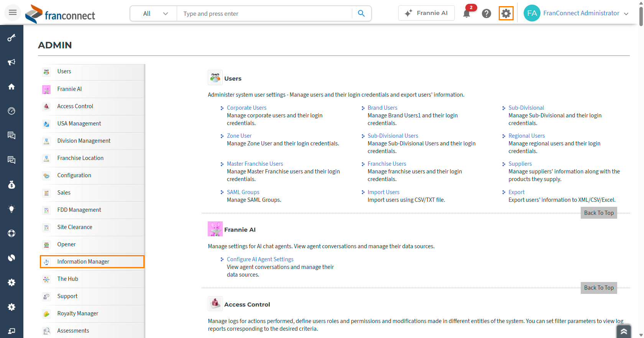This screenshot has width=644, height=338.
Task: Open the Master Franchise Users link
Action: click(255, 164)
